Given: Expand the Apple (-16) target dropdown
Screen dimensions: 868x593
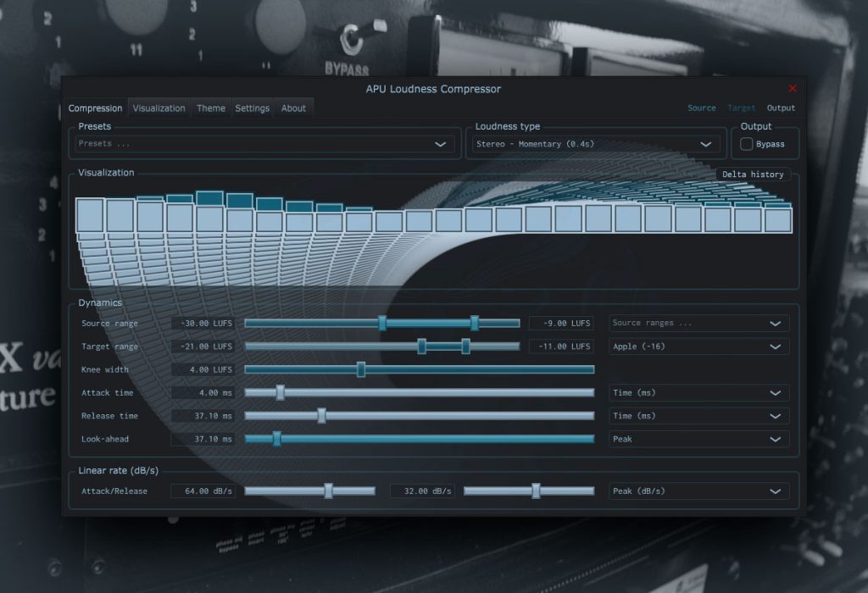Looking at the screenshot, I should (x=698, y=346).
